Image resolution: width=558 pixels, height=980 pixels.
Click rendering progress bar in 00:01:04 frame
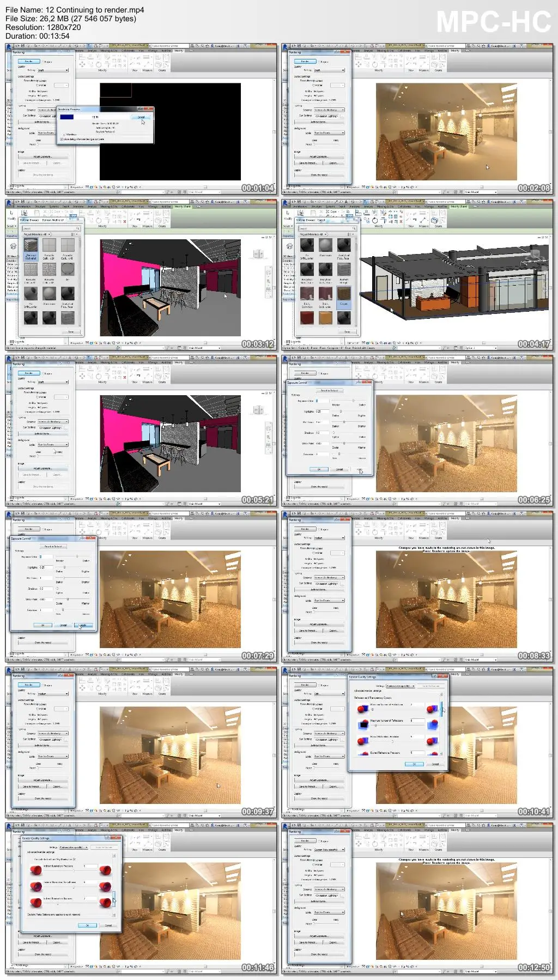(94, 117)
